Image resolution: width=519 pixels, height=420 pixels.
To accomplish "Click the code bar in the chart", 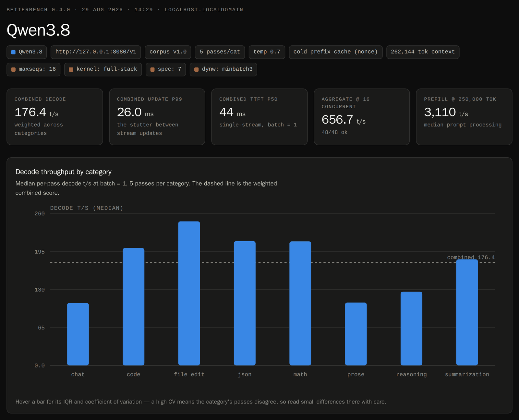I will [133, 306].
